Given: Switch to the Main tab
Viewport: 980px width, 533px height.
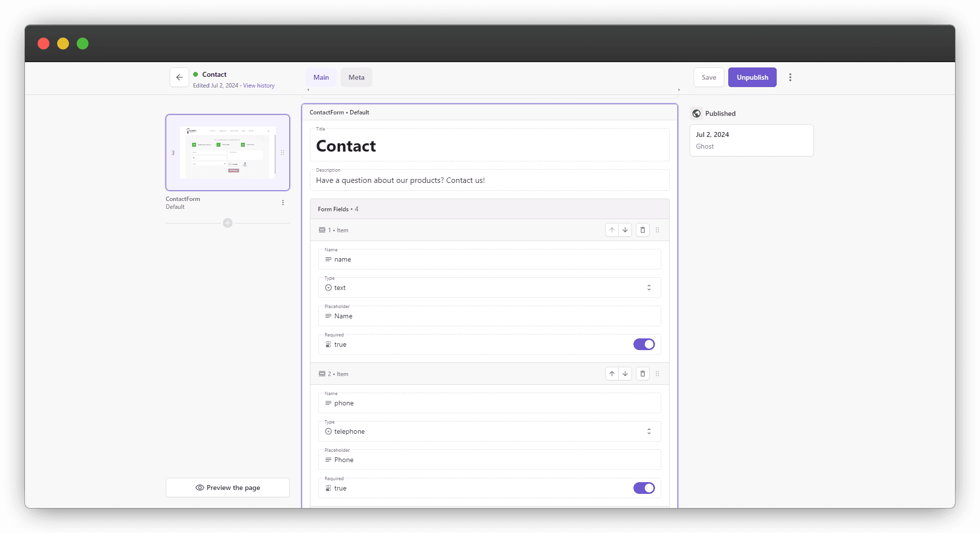Looking at the screenshot, I should point(321,77).
